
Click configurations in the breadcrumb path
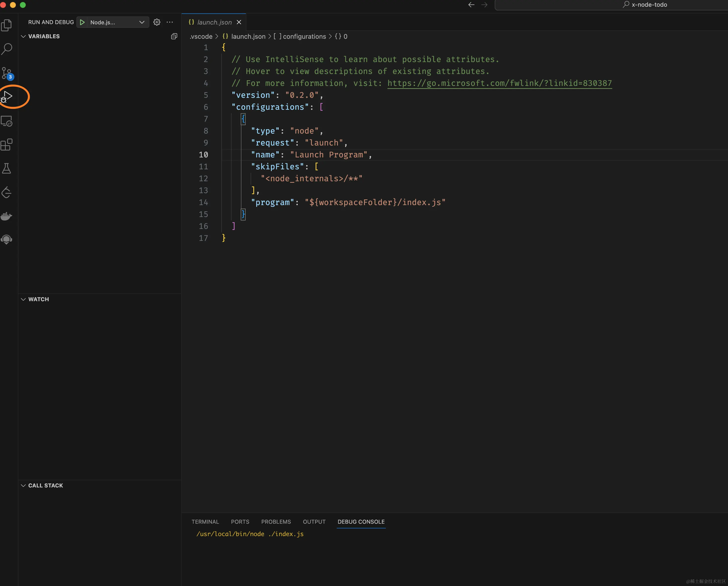click(x=304, y=37)
